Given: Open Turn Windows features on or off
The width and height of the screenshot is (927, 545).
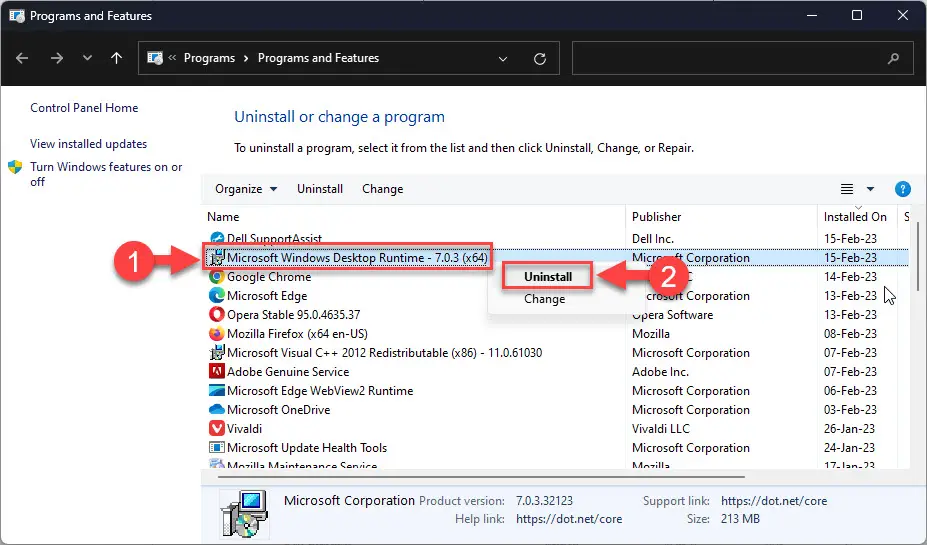Looking at the screenshot, I should coord(106,174).
